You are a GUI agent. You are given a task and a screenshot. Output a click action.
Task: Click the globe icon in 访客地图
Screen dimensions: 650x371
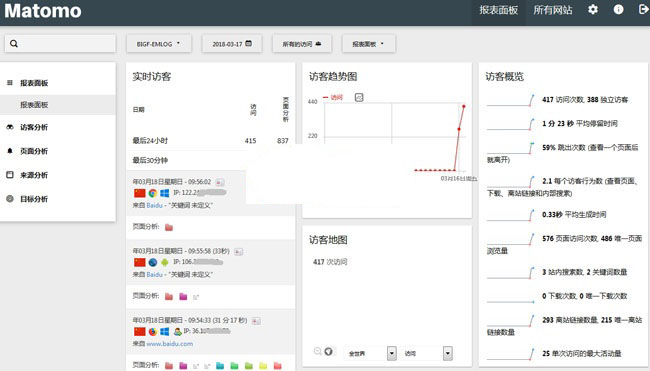pyautogui.click(x=328, y=352)
